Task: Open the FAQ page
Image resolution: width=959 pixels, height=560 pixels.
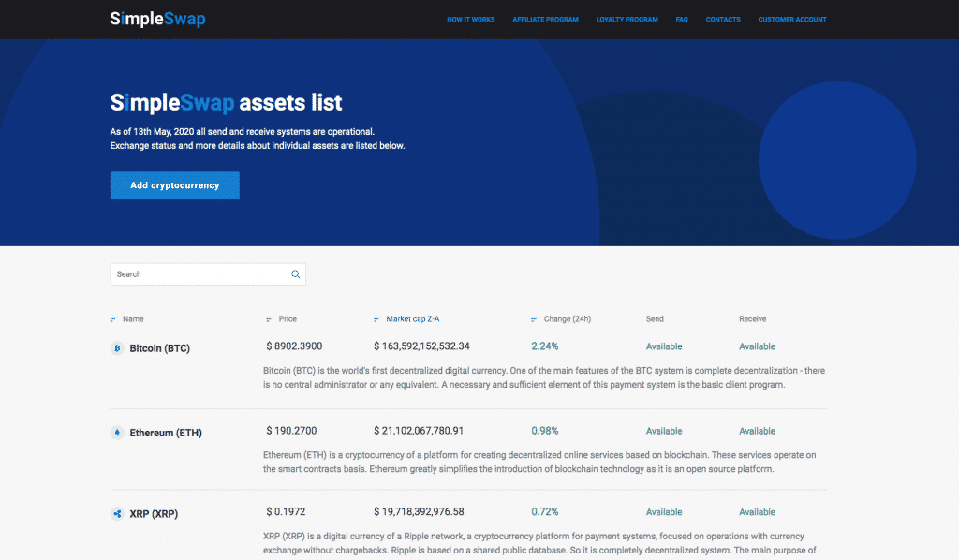Action: pos(682,20)
